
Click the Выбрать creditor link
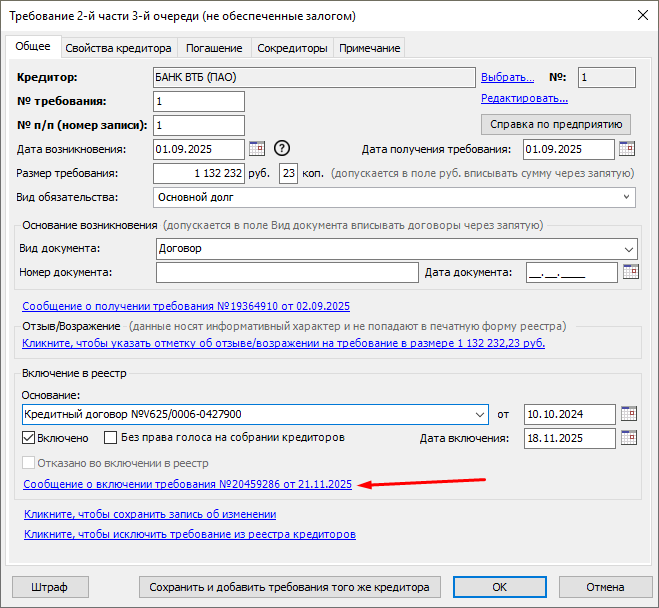click(508, 77)
